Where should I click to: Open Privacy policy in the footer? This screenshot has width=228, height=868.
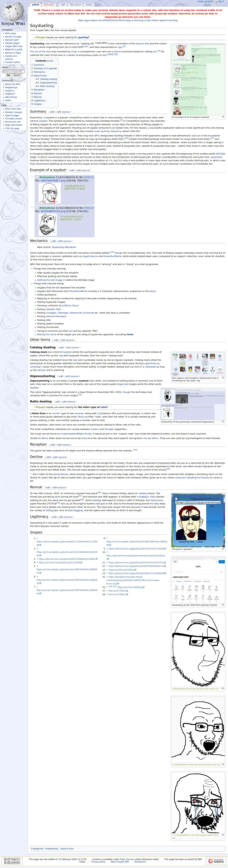pos(99,862)
